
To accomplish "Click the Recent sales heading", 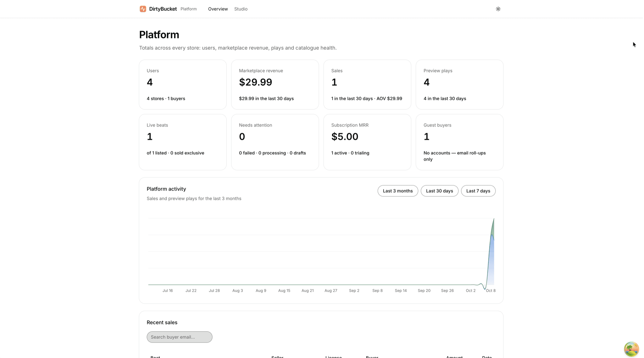I will pos(162,322).
